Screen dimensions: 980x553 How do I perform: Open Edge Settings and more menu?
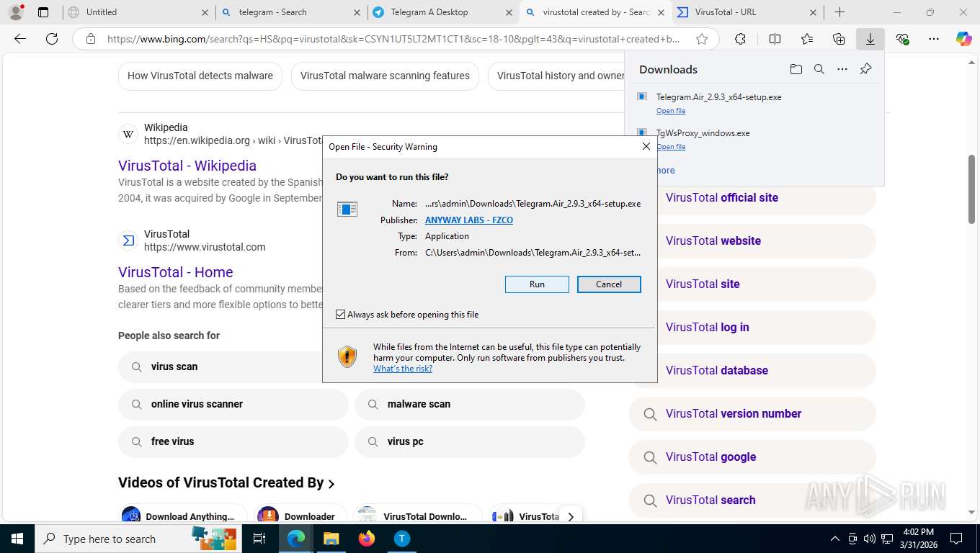click(x=934, y=40)
